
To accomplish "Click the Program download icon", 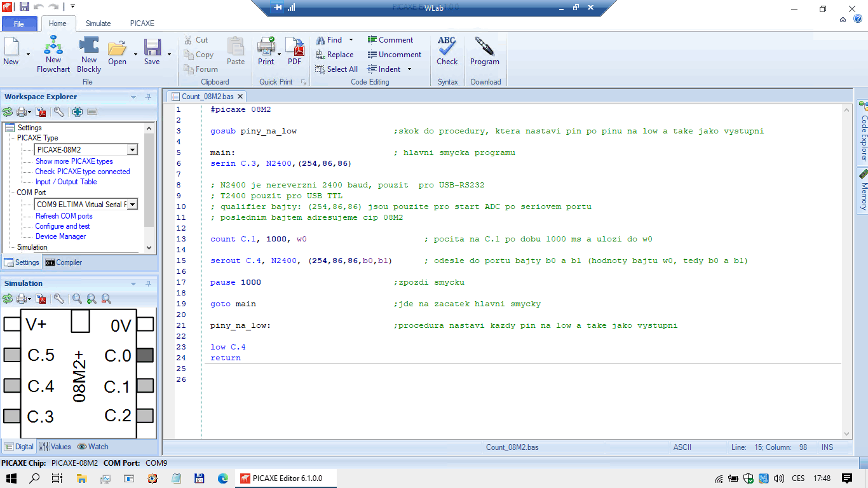I will pos(484,52).
